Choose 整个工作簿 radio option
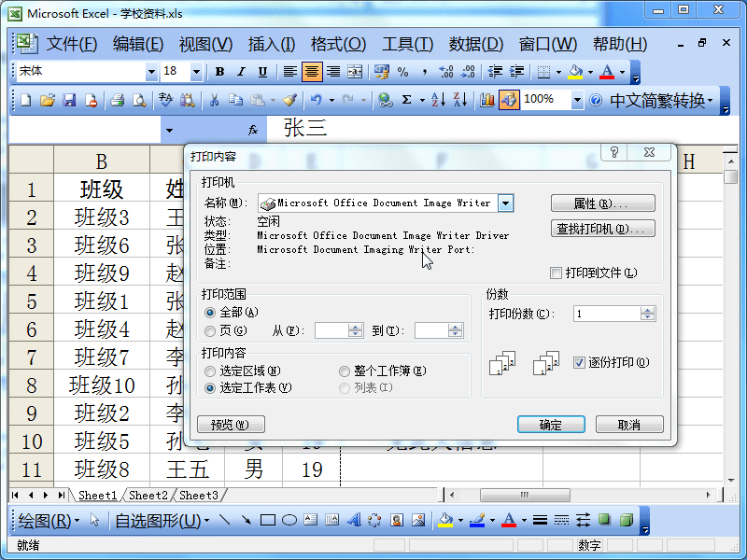 [344, 371]
